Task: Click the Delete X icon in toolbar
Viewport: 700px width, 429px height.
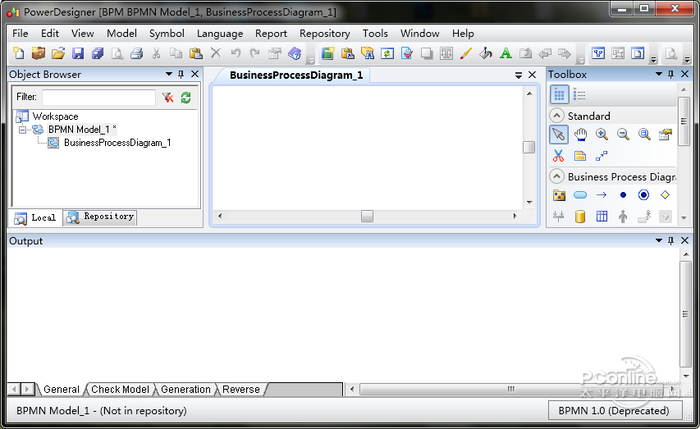Action: pyautogui.click(x=216, y=53)
